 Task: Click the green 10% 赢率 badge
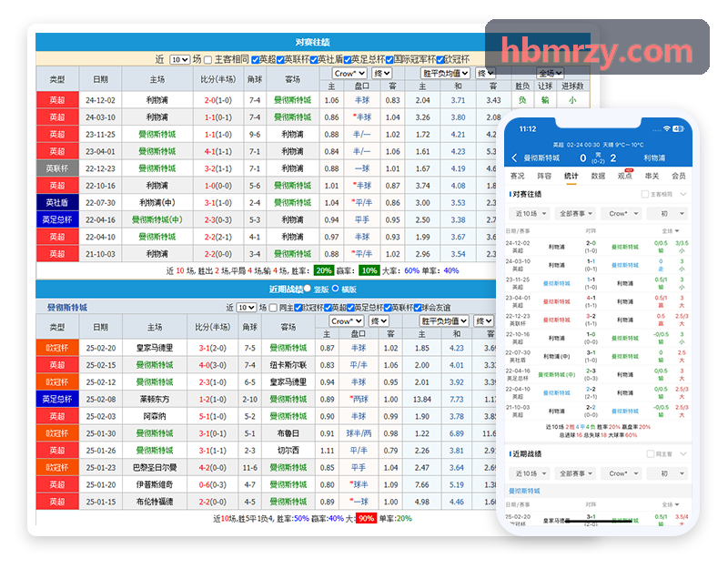tap(369, 270)
